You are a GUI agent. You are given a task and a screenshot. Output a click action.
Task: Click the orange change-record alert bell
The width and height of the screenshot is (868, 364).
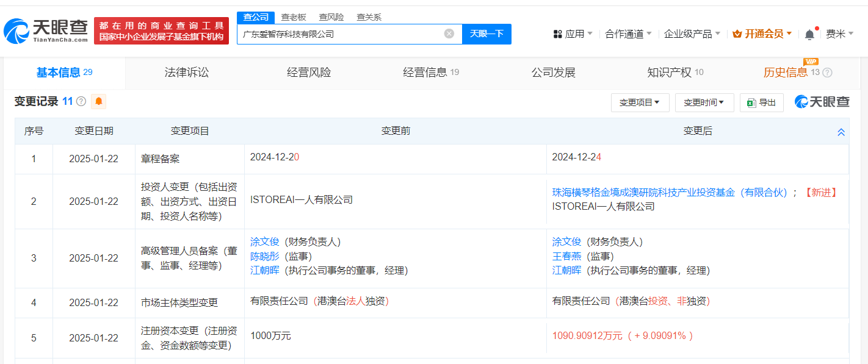point(98,102)
